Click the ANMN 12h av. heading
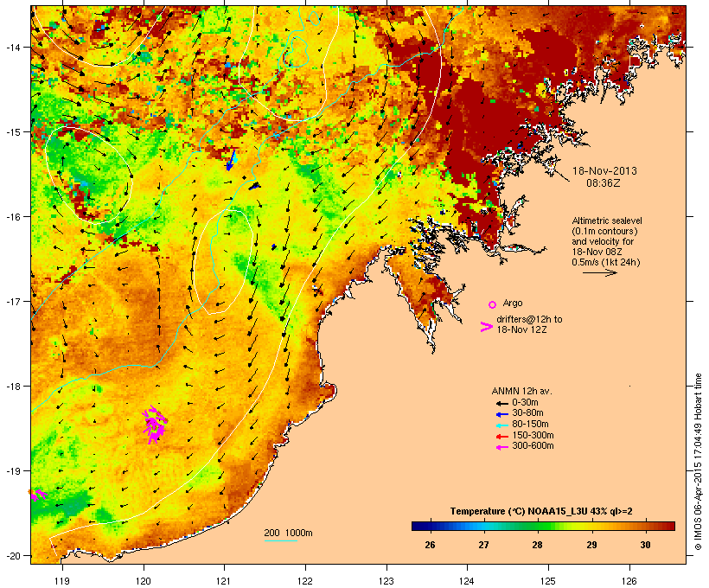Viewport: 709px width, 588px height. click(521, 391)
